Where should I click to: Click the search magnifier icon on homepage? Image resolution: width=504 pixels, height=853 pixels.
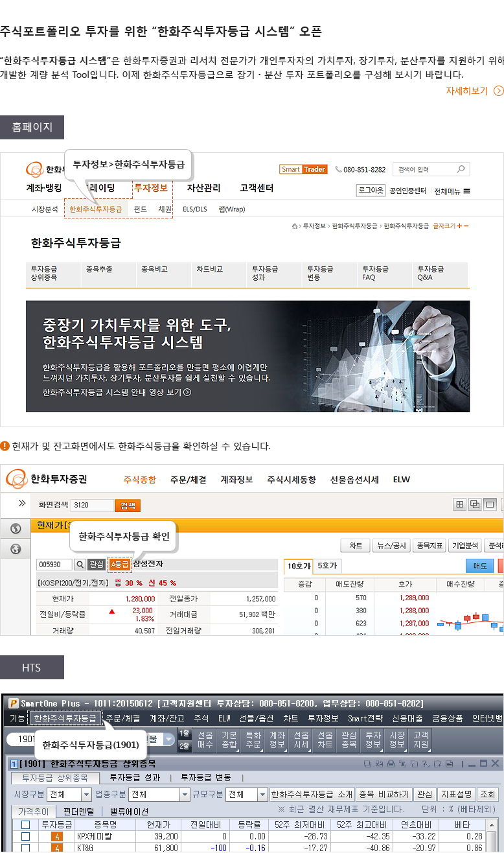coord(461,169)
